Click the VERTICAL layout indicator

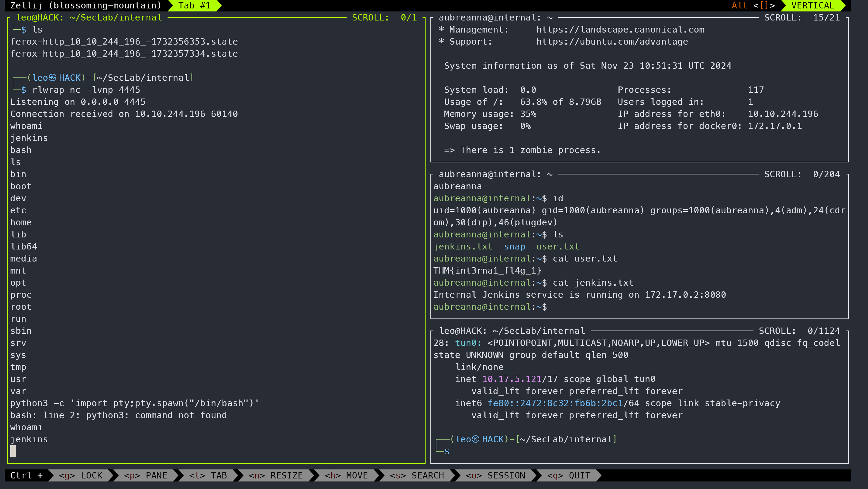point(813,5)
